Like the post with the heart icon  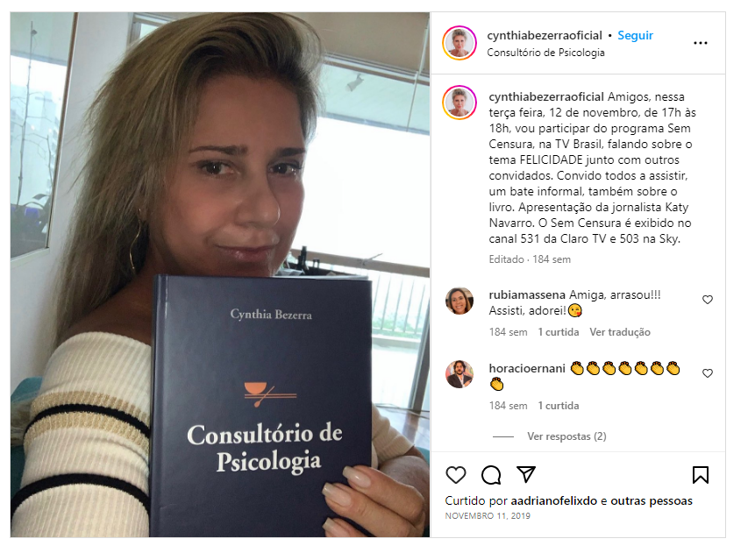tap(455, 475)
